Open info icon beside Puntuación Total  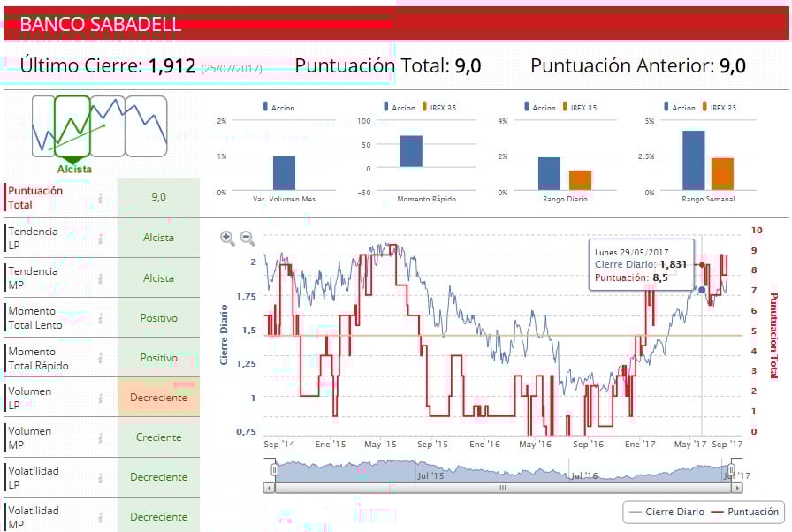coord(101,198)
